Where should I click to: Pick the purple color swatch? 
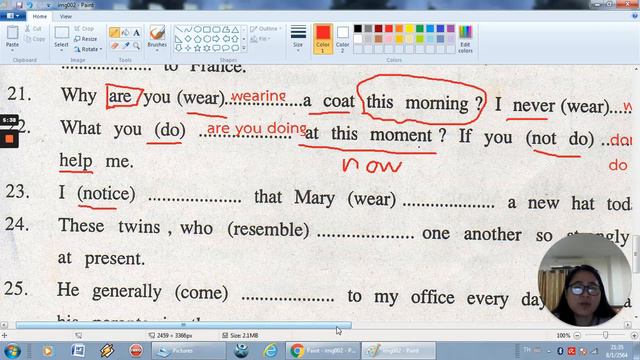point(451,29)
